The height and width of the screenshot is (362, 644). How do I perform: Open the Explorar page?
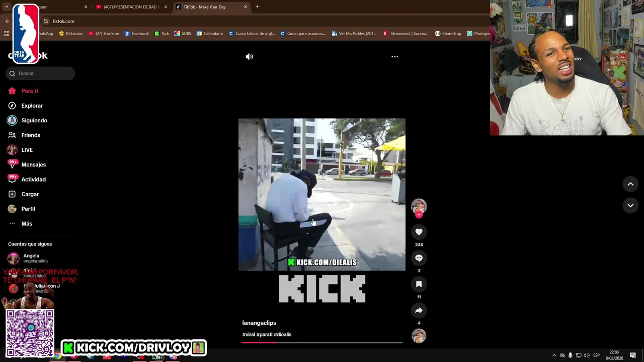[32, 106]
